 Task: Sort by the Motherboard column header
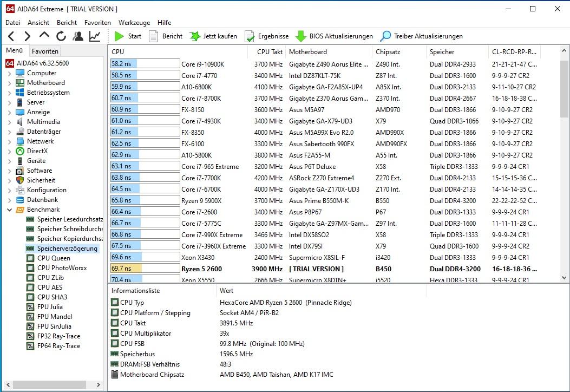click(329, 52)
